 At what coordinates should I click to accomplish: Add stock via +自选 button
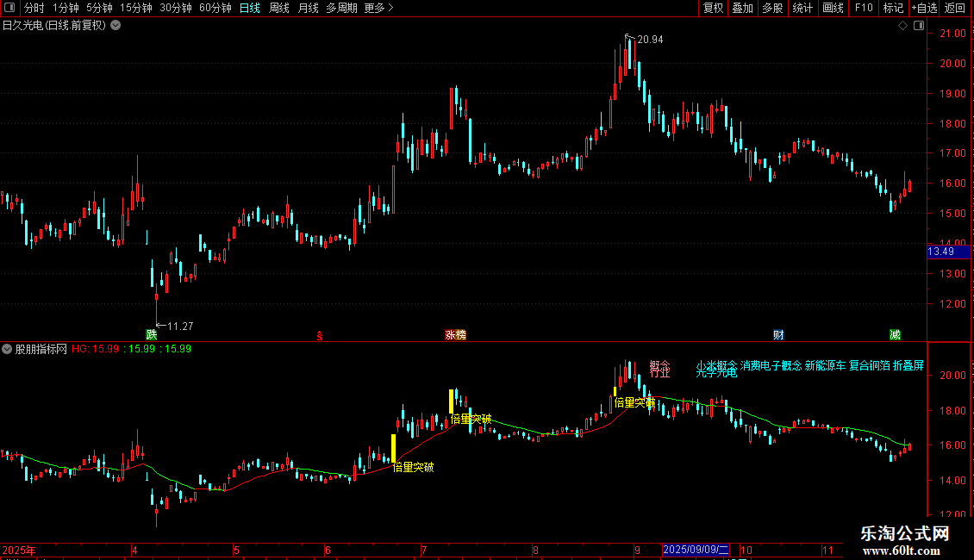[x=924, y=8]
